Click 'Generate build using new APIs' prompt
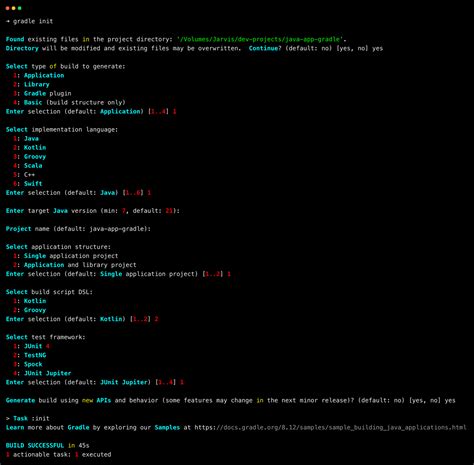 (230, 400)
